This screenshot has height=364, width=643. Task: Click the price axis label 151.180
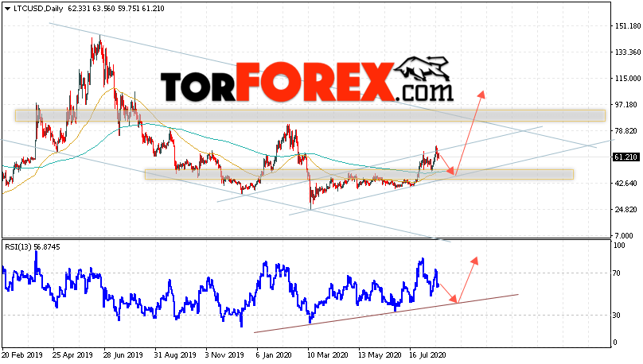coord(628,26)
